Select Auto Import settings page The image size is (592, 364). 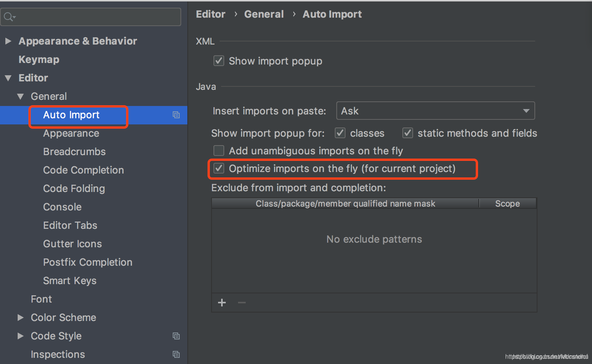[71, 115]
